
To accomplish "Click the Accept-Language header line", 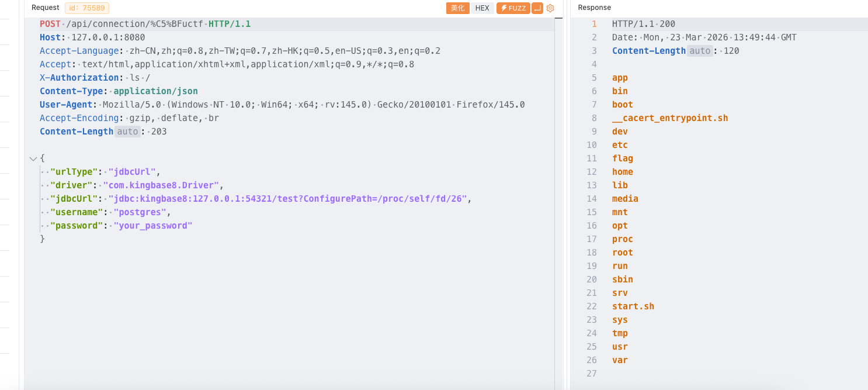I will click(240, 51).
